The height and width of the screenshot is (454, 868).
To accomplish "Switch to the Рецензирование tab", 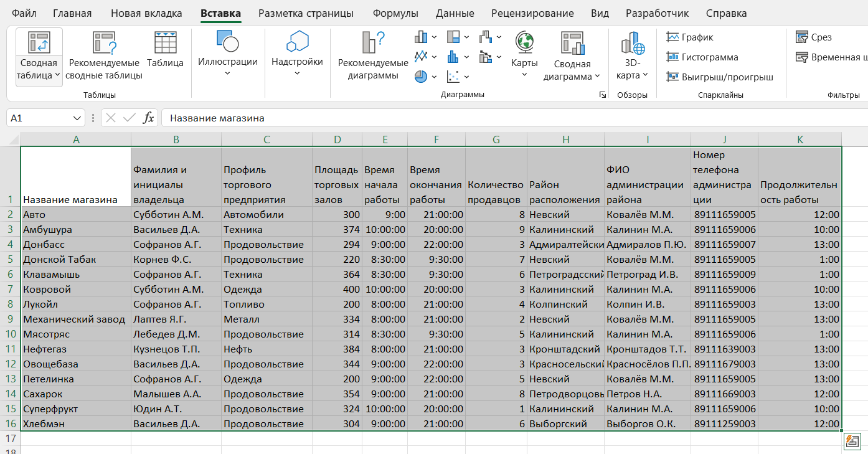I will [532, 13].
